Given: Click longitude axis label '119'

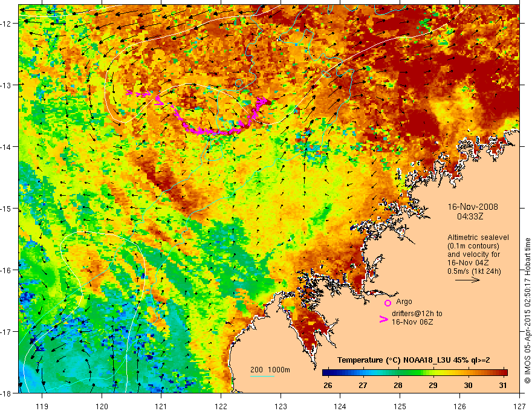Looking at the screenshot, I should [42, 406].
